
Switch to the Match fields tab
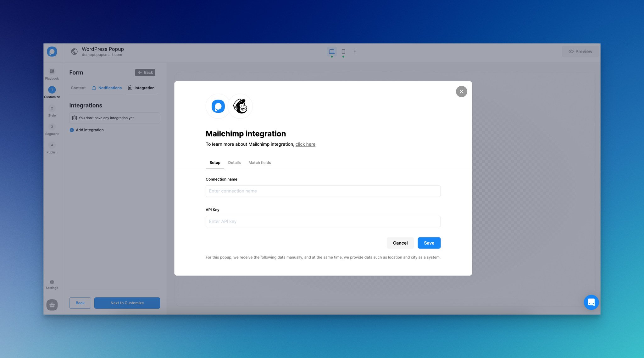(x=259, y=163)
